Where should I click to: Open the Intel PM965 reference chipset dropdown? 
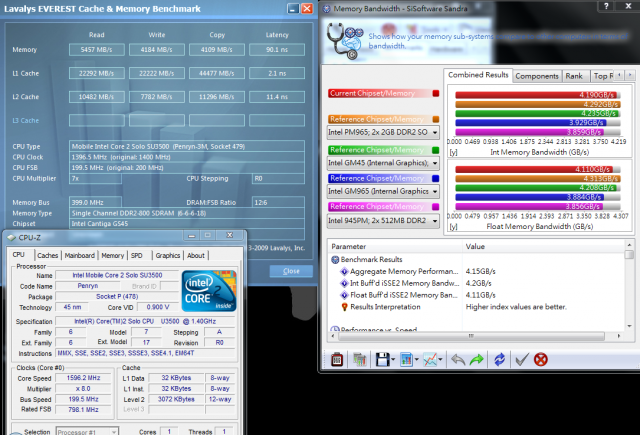click(435, 133)
